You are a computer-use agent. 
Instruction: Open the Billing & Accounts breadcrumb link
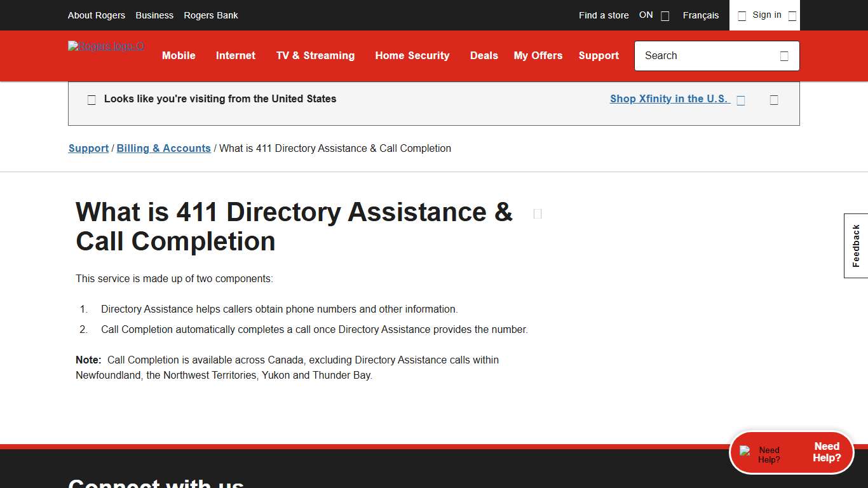pyautogui.click(x=163, y=148)
